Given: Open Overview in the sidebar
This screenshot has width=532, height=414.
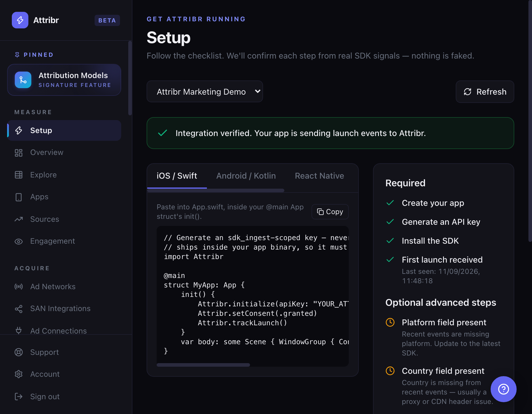Looking at the screenshot, I should coord(64,152).
